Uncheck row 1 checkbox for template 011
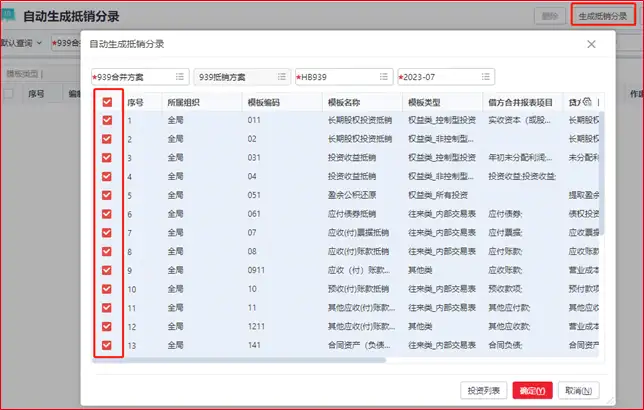 pyautogui.click(x=107, y=120)
